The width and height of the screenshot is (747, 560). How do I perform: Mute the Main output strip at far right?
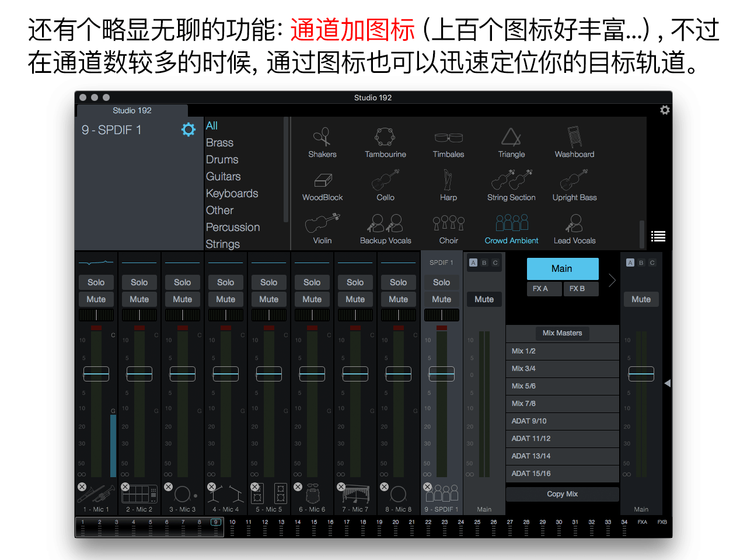[x=641, y=299]
